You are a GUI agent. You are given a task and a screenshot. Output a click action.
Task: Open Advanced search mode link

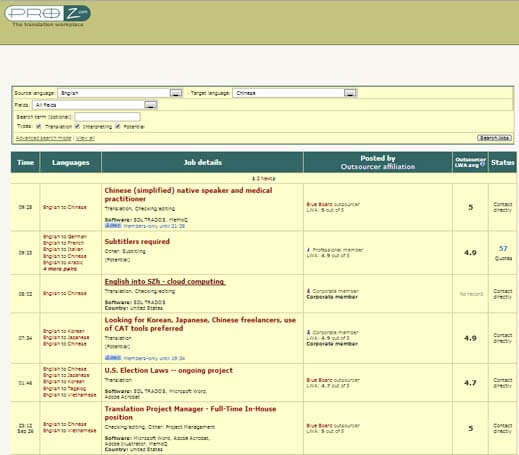tap(43, 138)
